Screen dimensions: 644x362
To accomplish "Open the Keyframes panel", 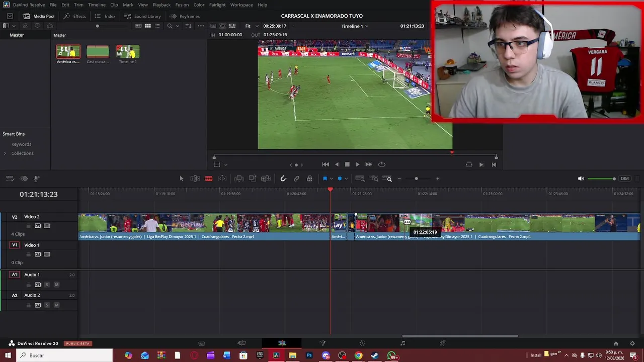I will click(185, 16).
